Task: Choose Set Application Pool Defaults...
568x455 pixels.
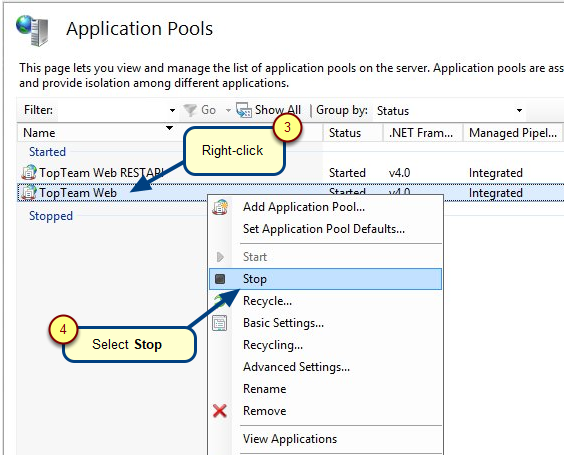Action: [325, 229]
